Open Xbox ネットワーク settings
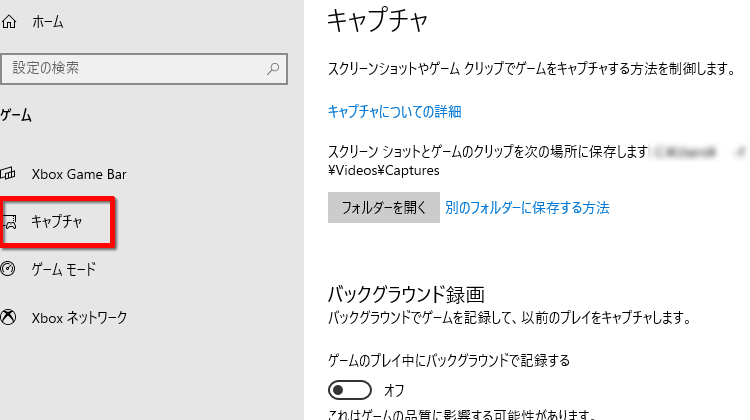This screenshot has height=420, width=750. 79,318
